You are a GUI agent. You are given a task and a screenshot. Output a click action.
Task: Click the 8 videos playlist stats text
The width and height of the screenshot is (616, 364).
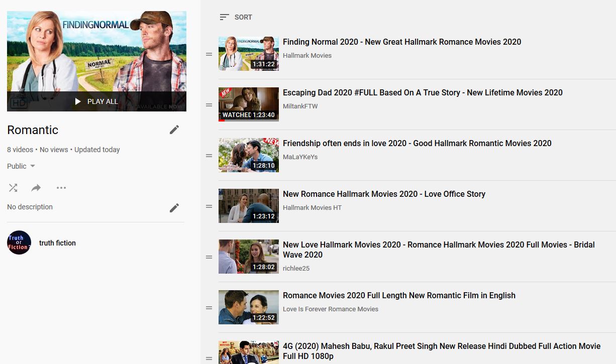click(x=63, y=150)
